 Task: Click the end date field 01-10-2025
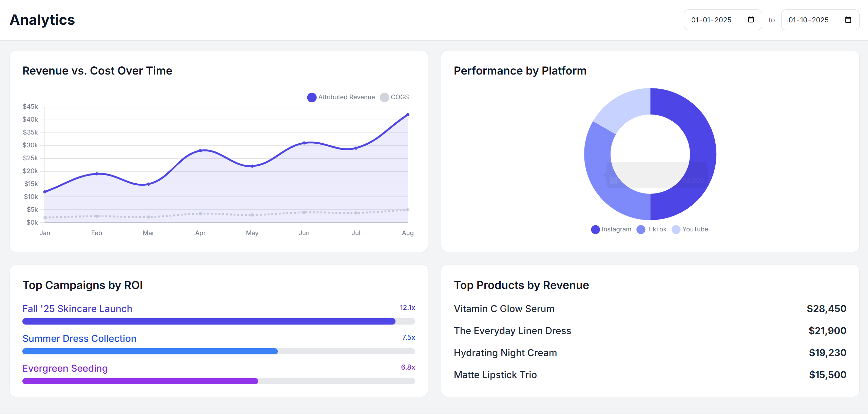point(808,20)
